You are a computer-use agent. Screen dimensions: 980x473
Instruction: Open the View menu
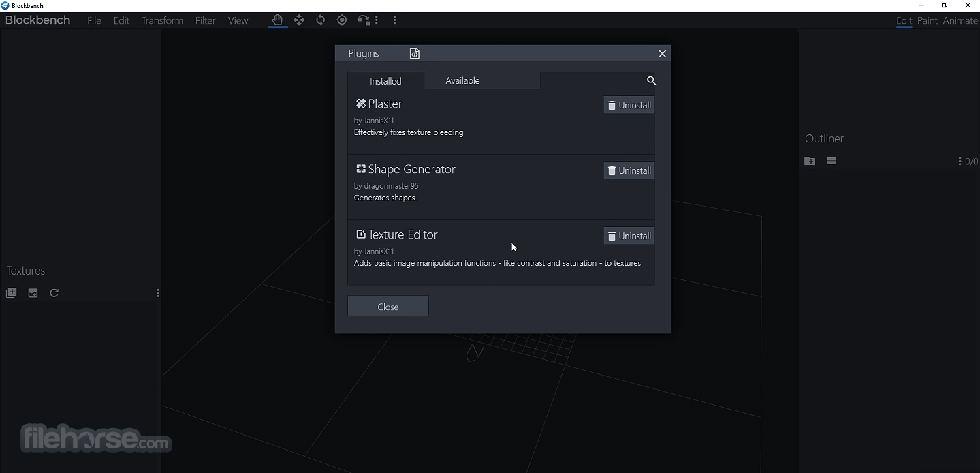pyautogui.click(x=238, y=20)
